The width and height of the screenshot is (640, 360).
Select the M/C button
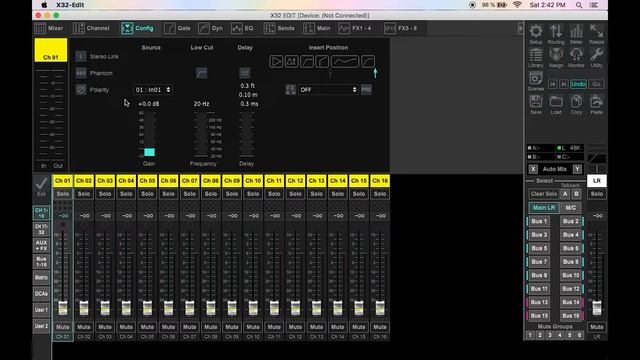tap(571, 208)
